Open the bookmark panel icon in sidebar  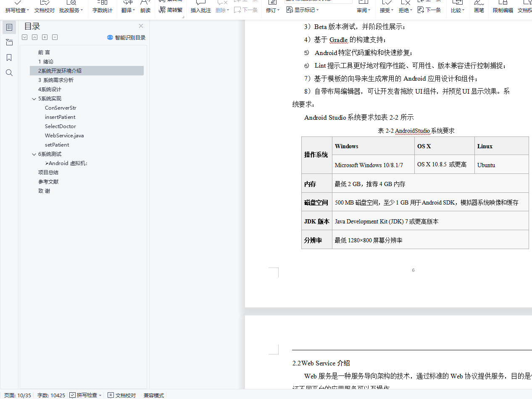pyautogui.click(x=9, y=58)
